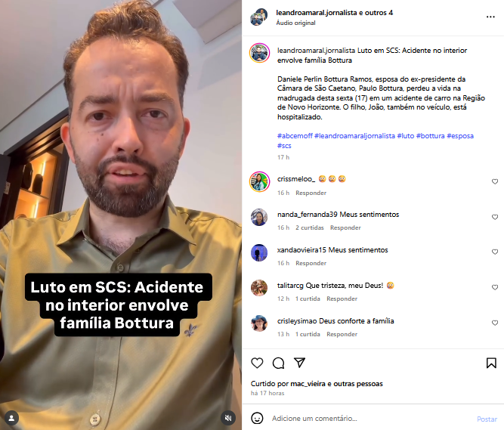Like crissmeloo_'s comment
The image size is (504, 430).
pyautogui.click(x=495, y=181)
